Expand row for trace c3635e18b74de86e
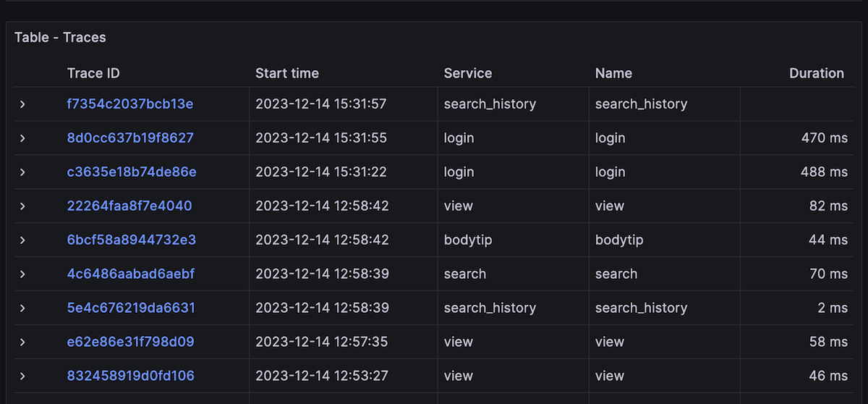Image resolution: width=868 pixels, height=404 pixels. [22, 172]
